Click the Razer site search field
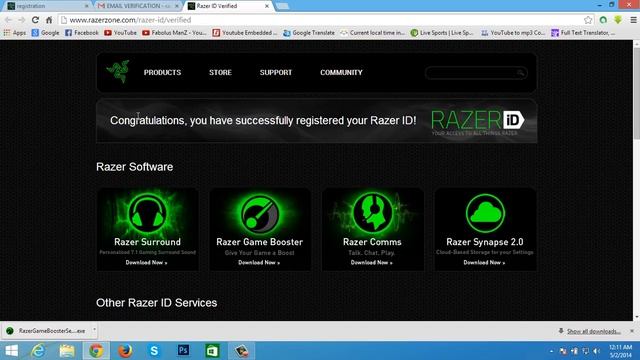This screenshot has height=360, width=640. 476,73
